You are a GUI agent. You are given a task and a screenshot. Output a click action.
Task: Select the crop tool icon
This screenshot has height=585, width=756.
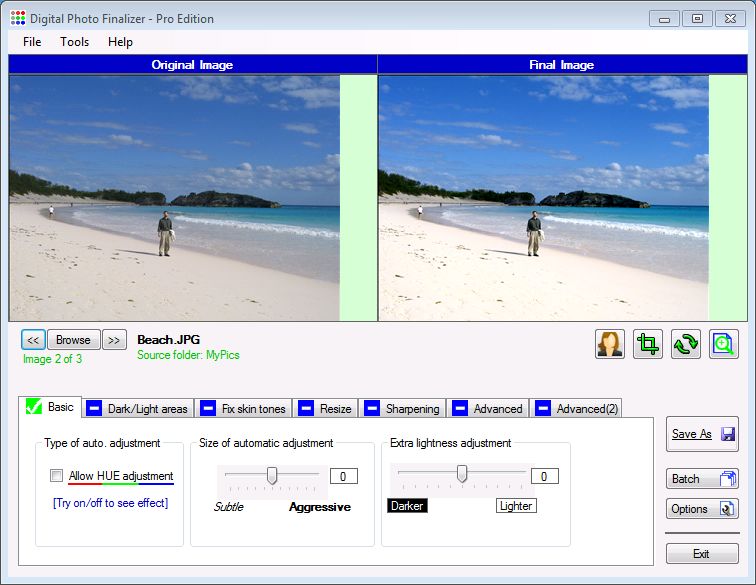pyautogui.click(x=648, y=344)
